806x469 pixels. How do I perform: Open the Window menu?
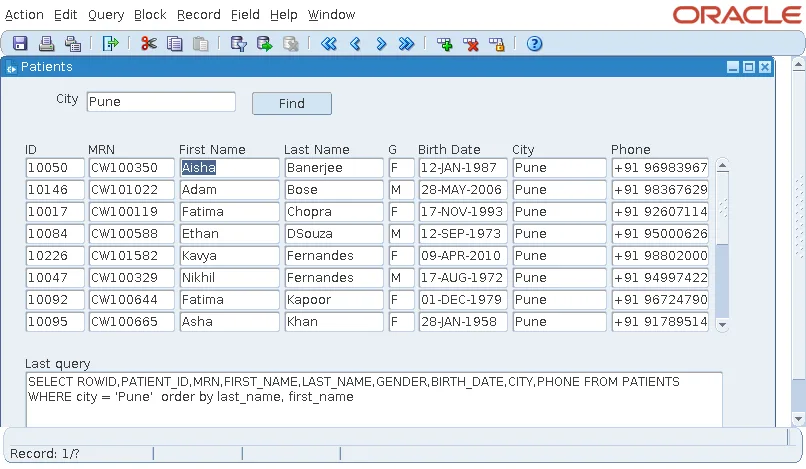pos(332,15)
